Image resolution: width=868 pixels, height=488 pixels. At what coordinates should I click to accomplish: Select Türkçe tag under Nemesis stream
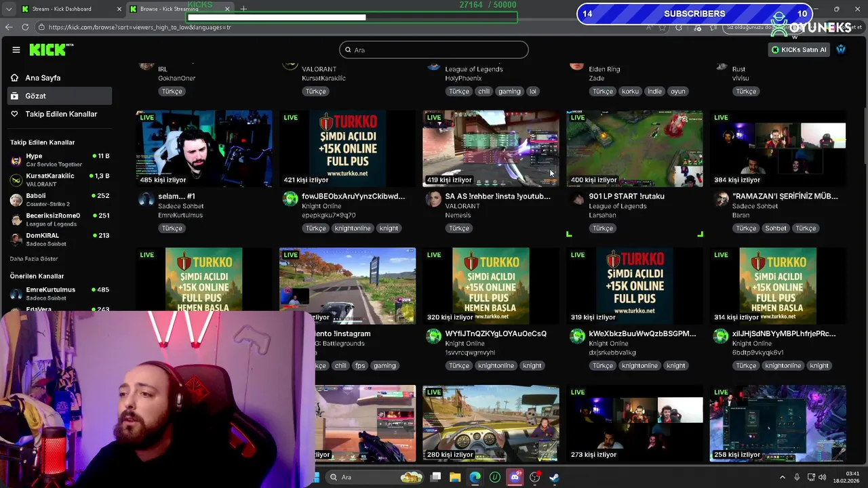point(459,228)
